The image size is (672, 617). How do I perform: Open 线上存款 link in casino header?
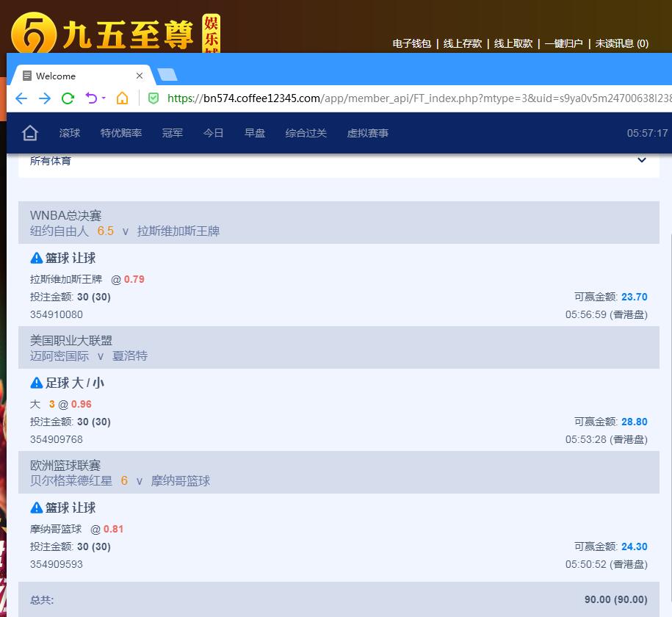[463, 44]
